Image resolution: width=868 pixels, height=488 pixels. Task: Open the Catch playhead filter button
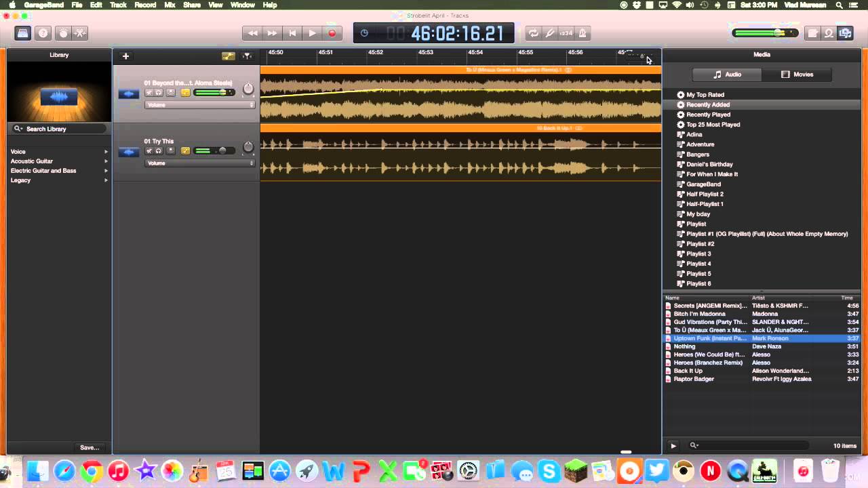247,56
